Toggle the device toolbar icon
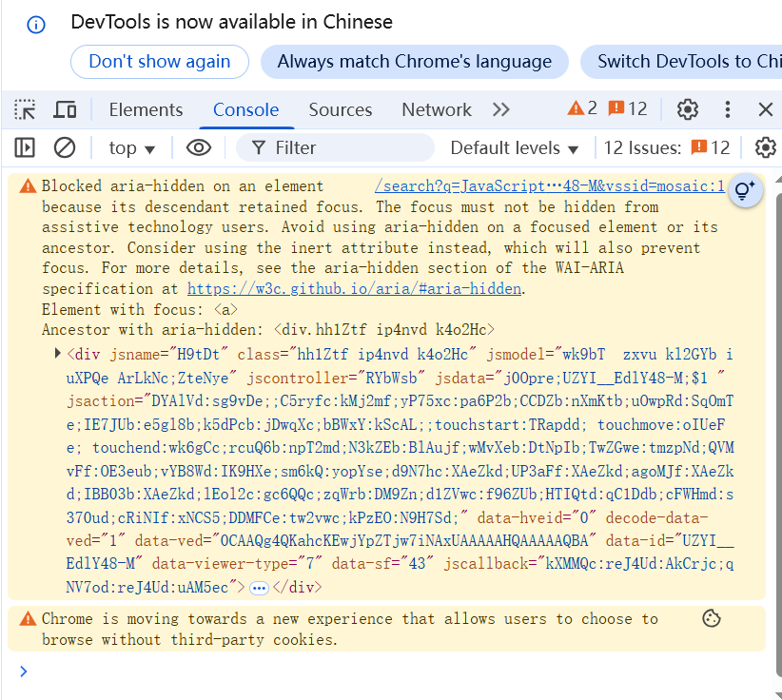The width and height of the screenshot is (782, 700). tap(65, 109)
